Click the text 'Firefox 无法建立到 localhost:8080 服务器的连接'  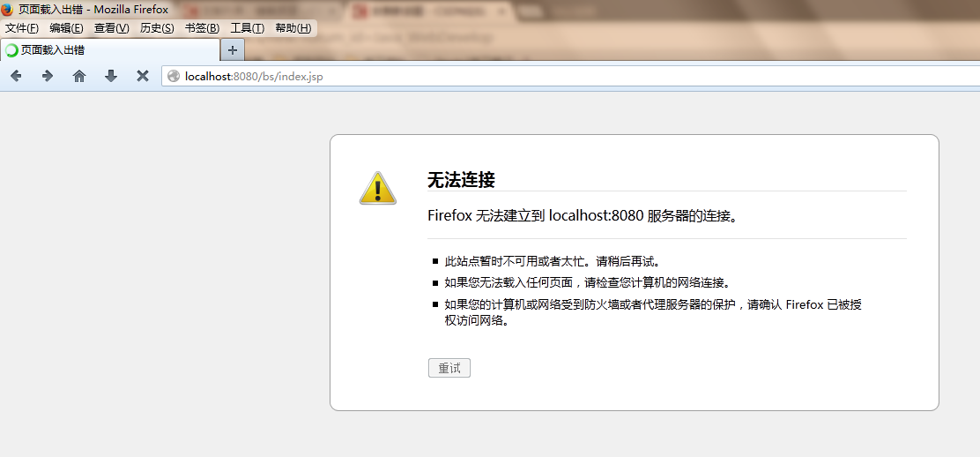(582, 216)
